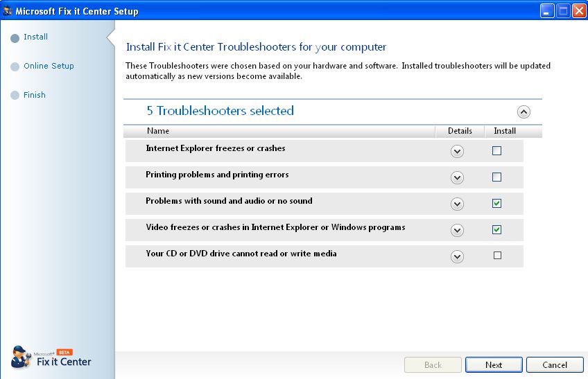Show details for CD or DVD drive

click(457, 257)
